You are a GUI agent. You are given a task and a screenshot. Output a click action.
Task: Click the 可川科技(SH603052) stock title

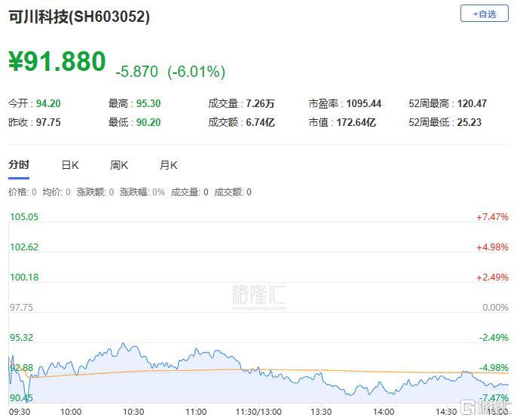pyautogui.click(x=79, y=17)
